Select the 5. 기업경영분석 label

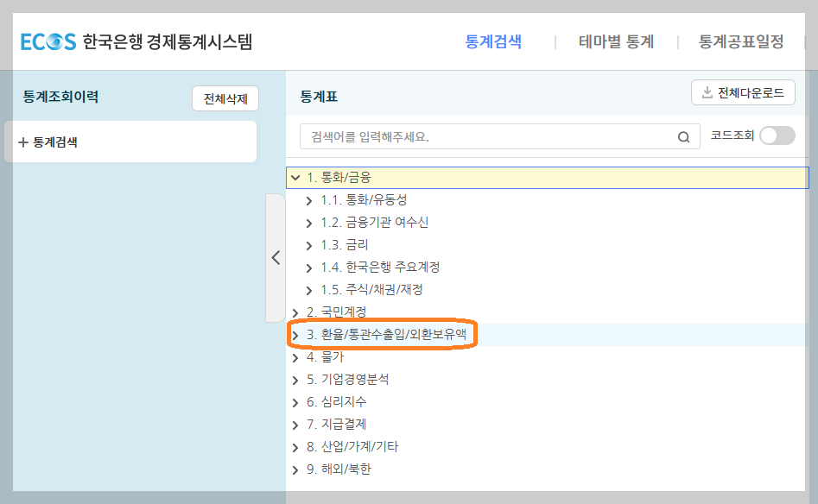(x=347, y=380)
